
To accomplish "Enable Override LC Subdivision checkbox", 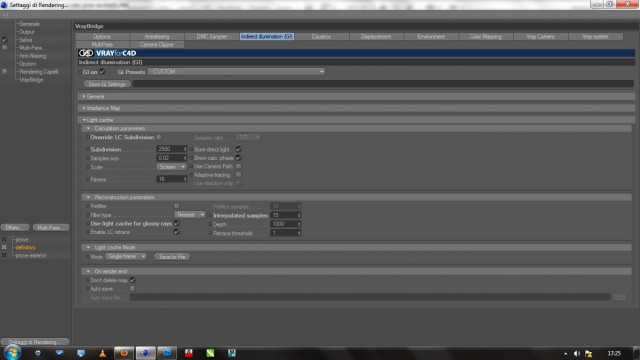I will click(159, 137).
